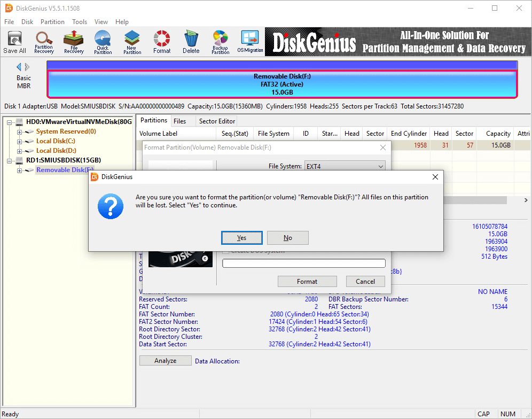Start Quick Partition from the toolbar
Screen dimensions: 532x419
pos(103,42)
